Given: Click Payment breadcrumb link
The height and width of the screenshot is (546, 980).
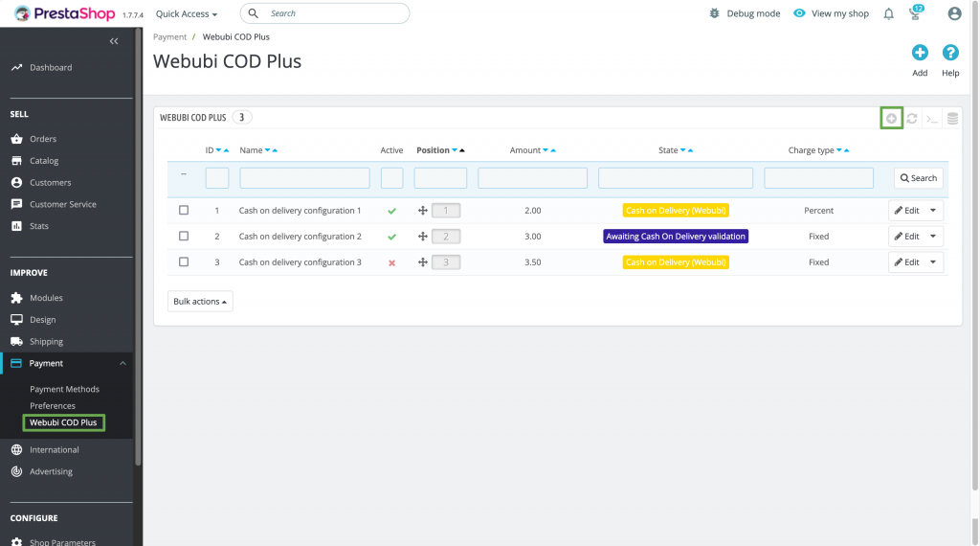Looking at the screenshot, I should [x=170, y=37].
